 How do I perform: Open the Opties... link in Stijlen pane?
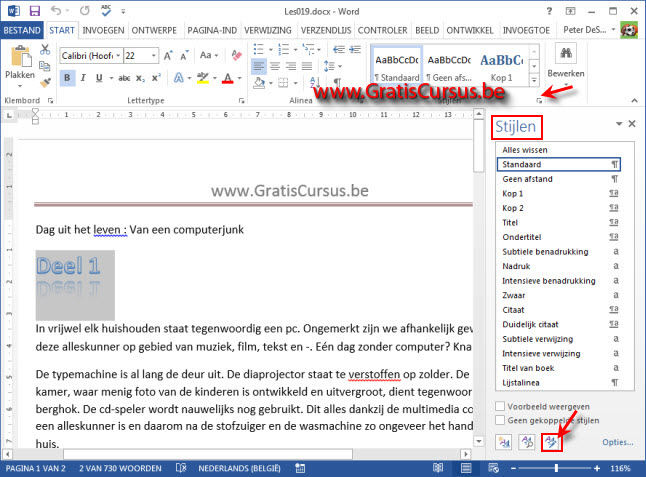(618, 442)
